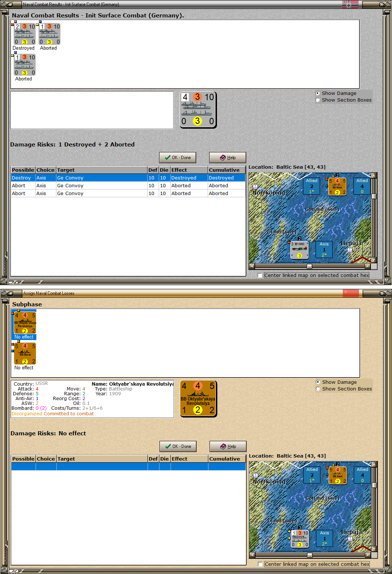392x574 pixels.
Task: Click the Liepaja port symbol on the Assign Losses map
Action: [350, 538]
